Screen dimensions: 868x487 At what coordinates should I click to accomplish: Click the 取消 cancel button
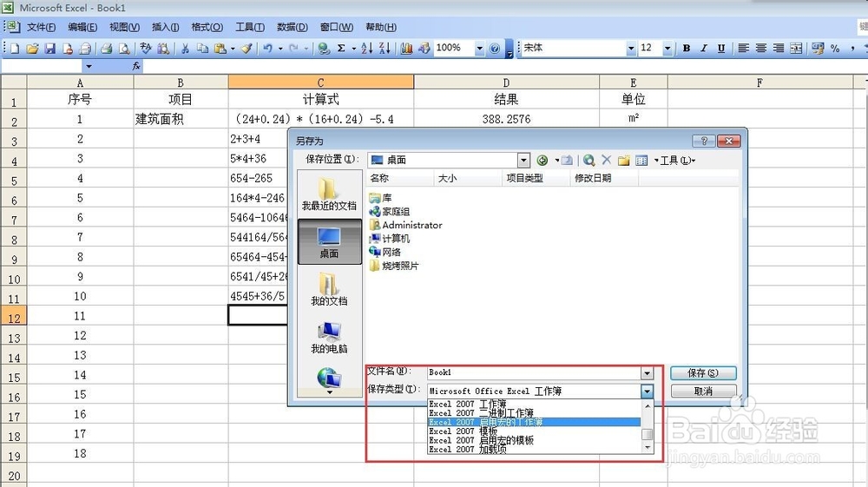(703, 392)
